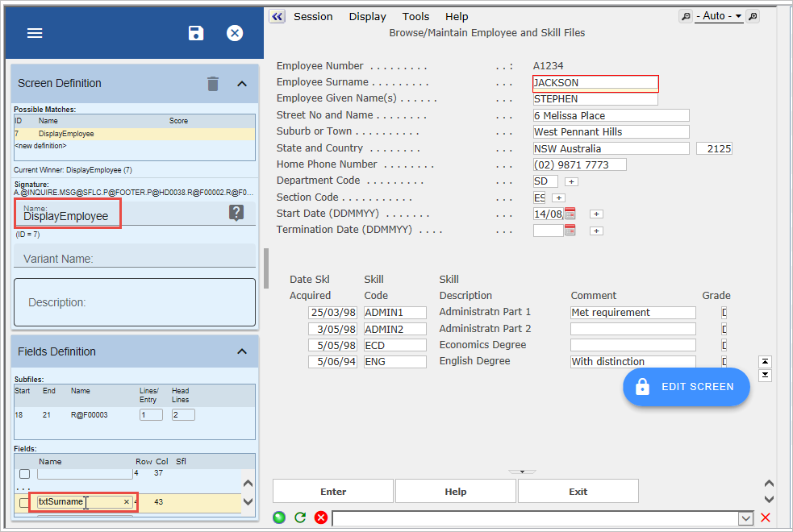
Task: Click the 25/03/98 date acquired field
Action: [x=333, y=313]
